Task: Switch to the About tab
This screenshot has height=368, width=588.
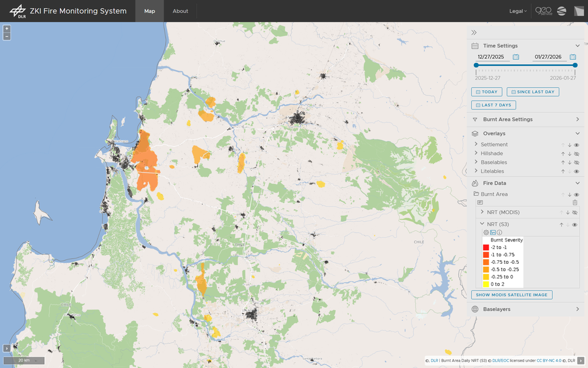Action: (181, 11)
